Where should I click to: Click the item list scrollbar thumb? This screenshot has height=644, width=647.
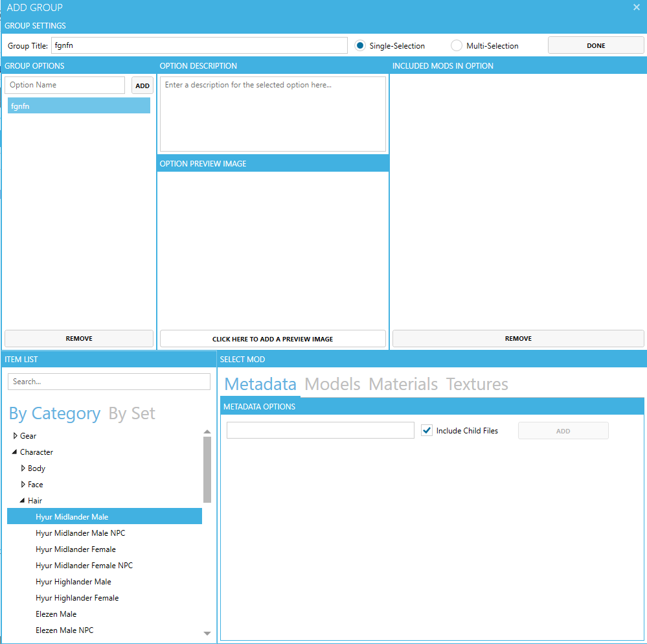click(x=207, y=469)
